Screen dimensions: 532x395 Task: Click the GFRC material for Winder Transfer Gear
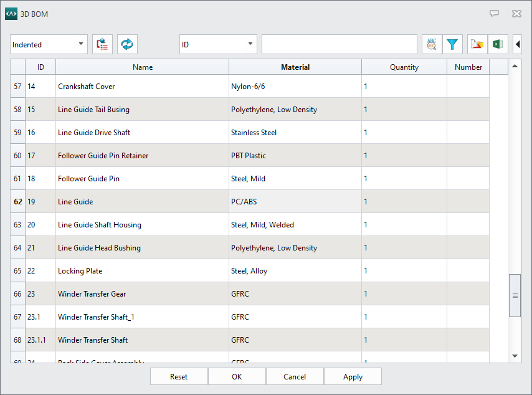(295, 294)
